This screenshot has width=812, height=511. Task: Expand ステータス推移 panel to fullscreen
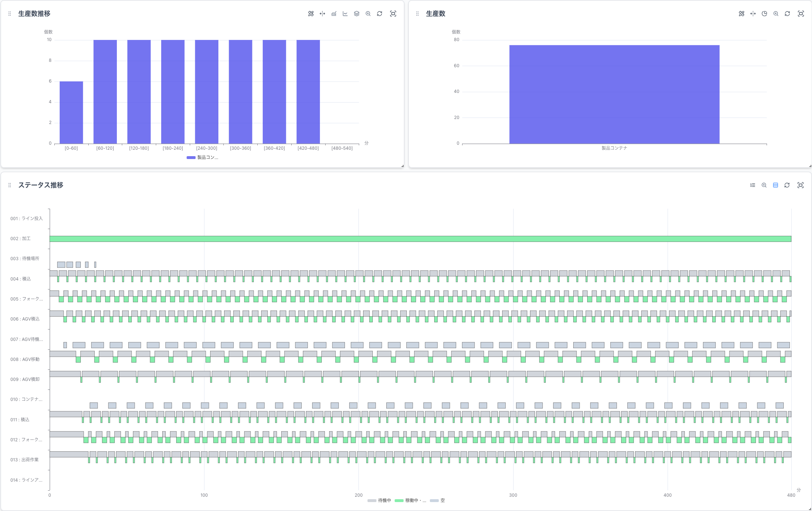click(800, 185)
